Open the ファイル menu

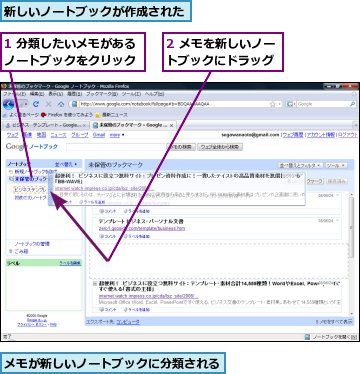click(14, 94)
